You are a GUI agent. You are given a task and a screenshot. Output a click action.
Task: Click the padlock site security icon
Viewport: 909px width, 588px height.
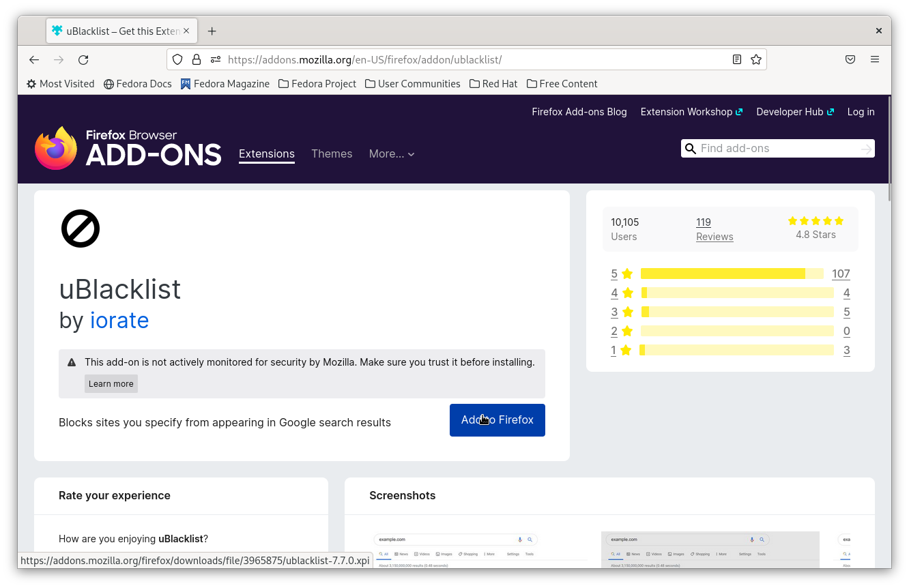(x=197, y=59)
